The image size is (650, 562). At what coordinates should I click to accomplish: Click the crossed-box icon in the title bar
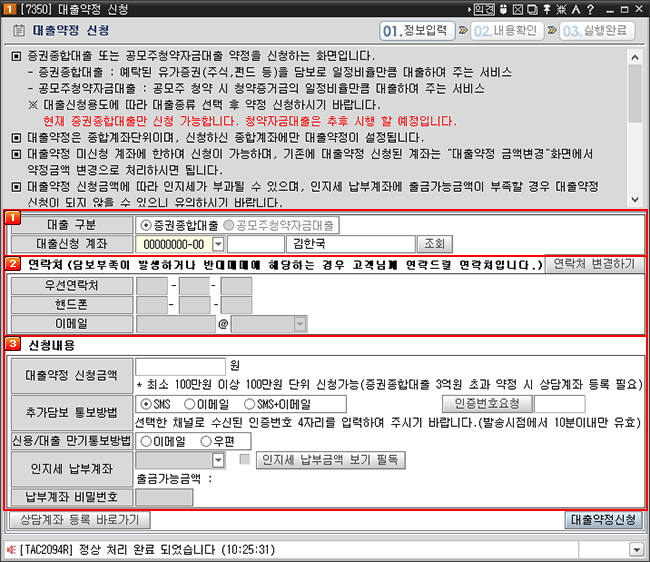[x=518, y=9]
